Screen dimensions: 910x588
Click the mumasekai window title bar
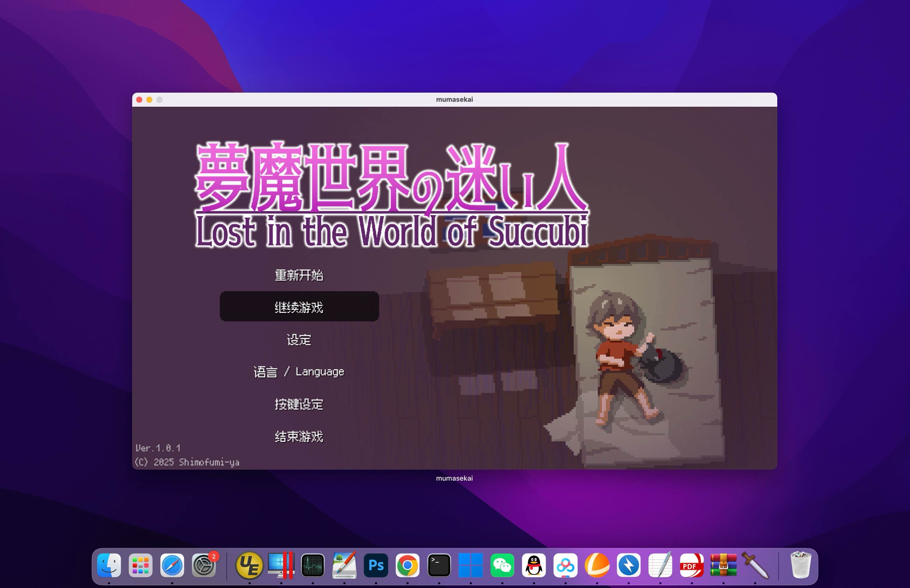454,100
